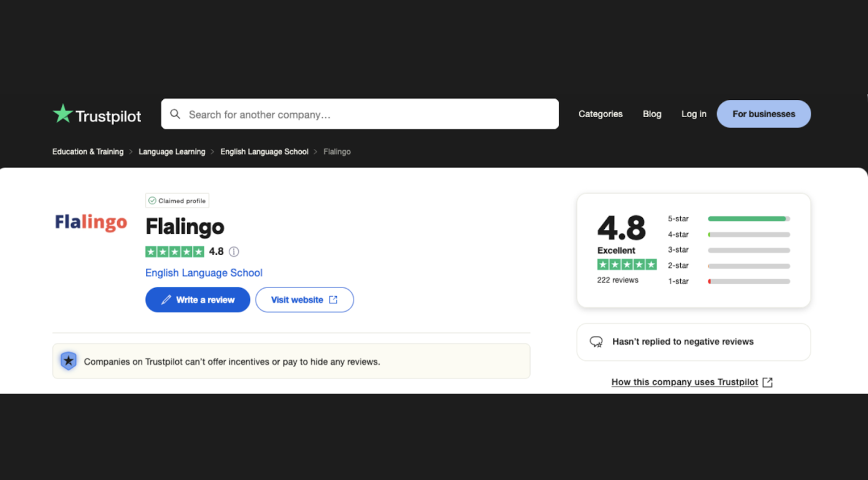Click the Trustpilot star logo
The image size is (868, 480).
coord(62,113)
